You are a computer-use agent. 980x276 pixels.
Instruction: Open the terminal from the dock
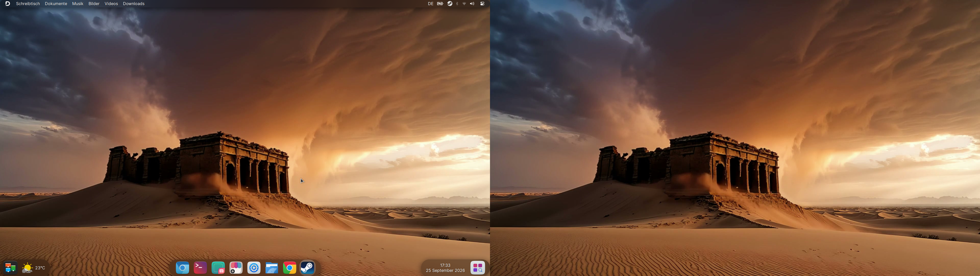click(200, 268)
